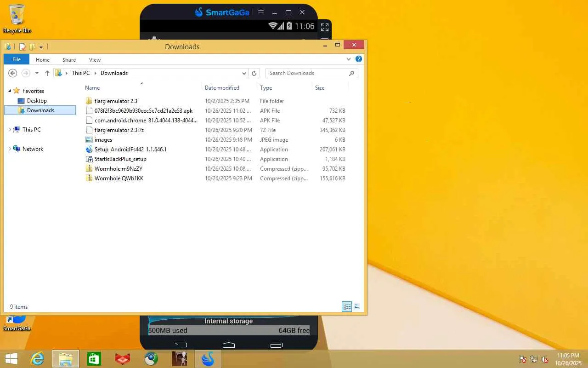
Task: Go back with the Explorer Back arrow
Action: 13,73
